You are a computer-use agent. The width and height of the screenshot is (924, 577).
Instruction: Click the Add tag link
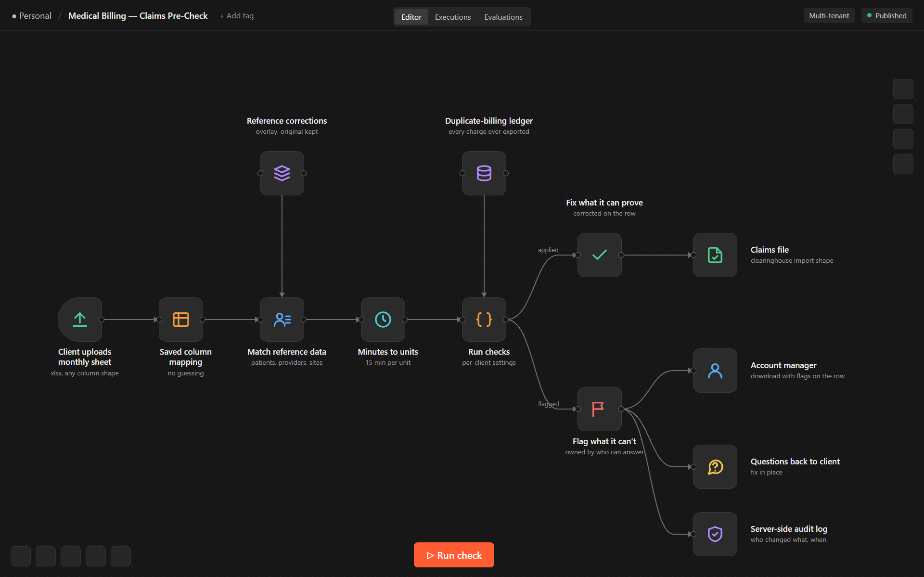(237, 16)
